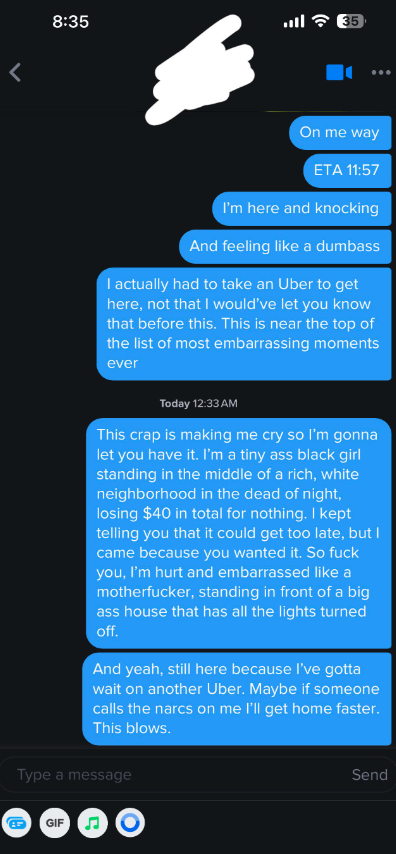Viewport: 396px width, 854px height.
Task: Focus the 'Type a message' field
Action: point(174,774)
